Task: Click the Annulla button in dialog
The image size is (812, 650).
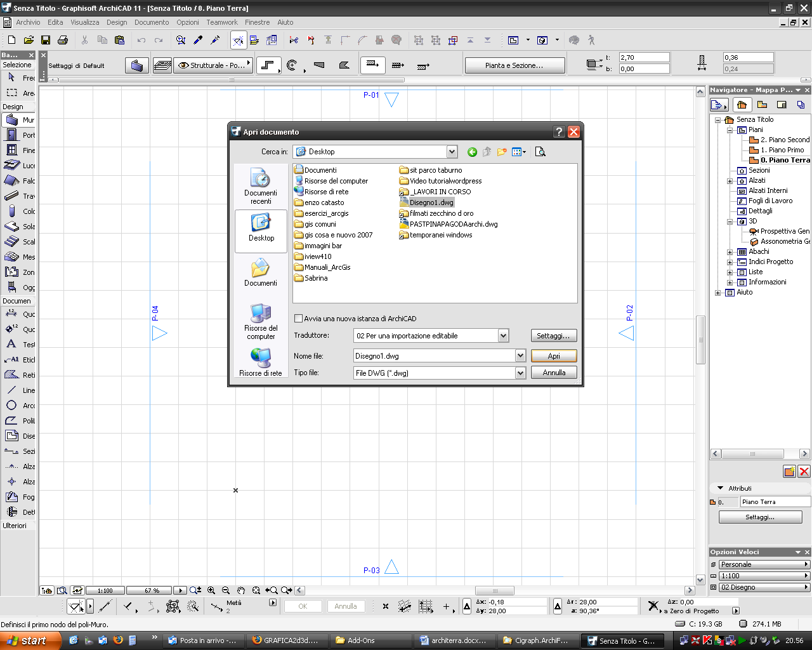Action: click(554, 373)
